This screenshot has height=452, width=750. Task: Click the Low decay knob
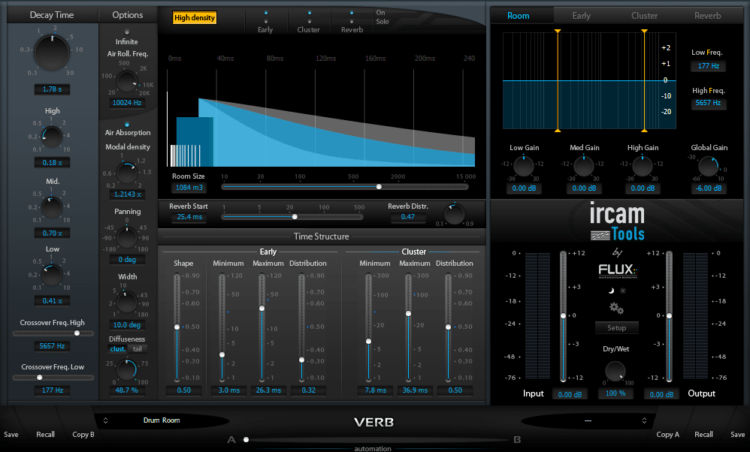click(51, 275)
